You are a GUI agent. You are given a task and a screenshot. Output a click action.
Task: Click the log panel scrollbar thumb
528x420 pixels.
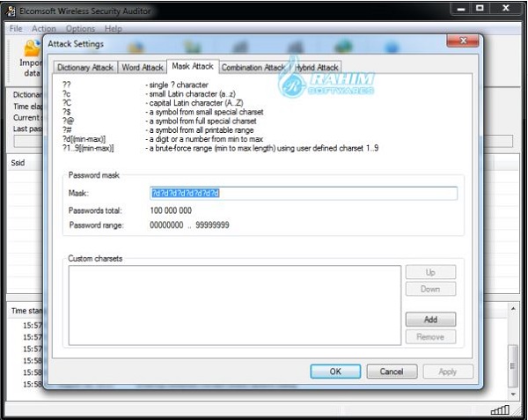[513, 366]
